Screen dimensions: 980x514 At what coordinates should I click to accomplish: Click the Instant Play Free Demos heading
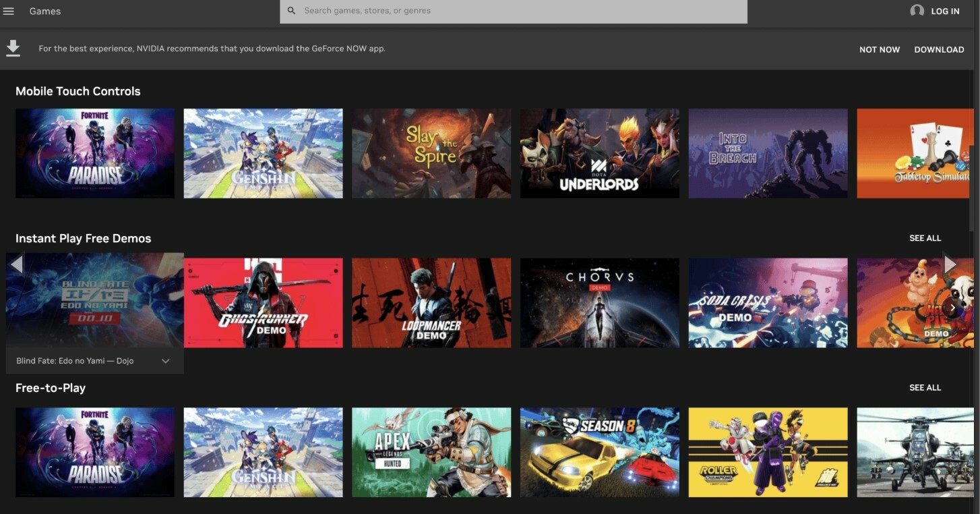point(84,238)
